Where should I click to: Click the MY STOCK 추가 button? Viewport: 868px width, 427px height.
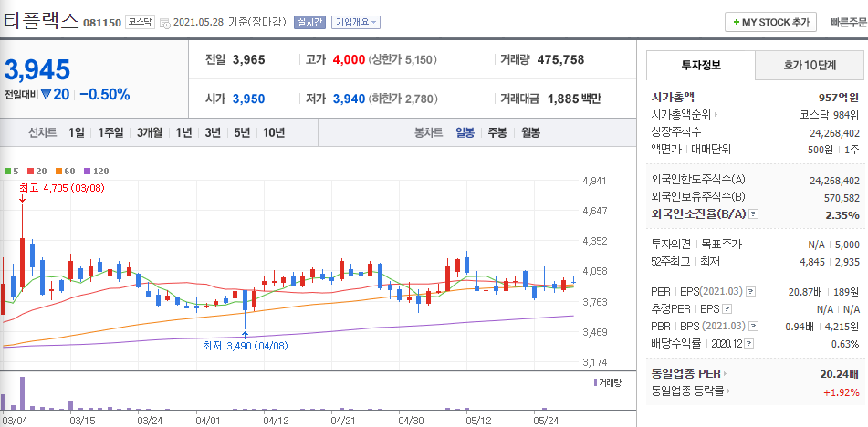coord(770,22)
